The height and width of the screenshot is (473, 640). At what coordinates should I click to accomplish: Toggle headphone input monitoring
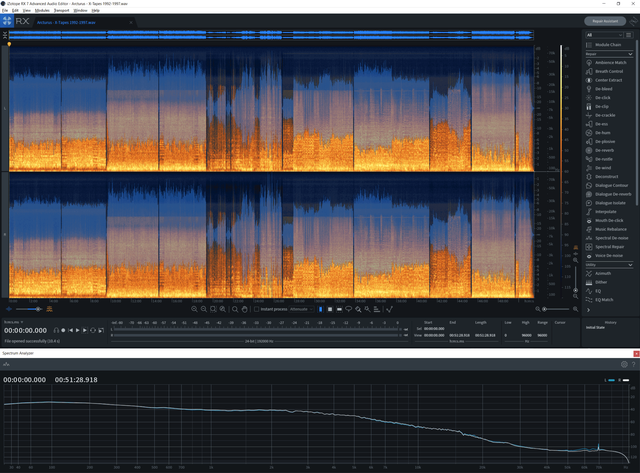point(56,330)
